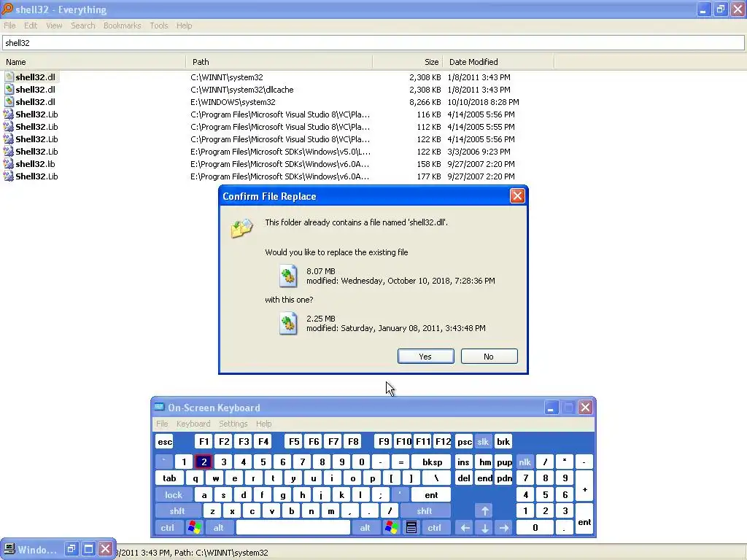Restore the minimized Windo... window
Image resolution: width=747 pixels, height=560 pixels.
(71, 549)
